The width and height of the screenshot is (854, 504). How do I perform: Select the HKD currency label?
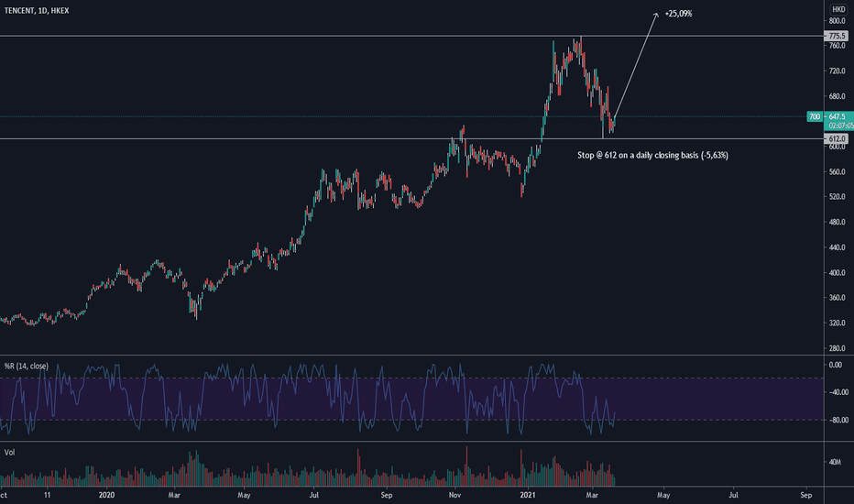[838, 9]
